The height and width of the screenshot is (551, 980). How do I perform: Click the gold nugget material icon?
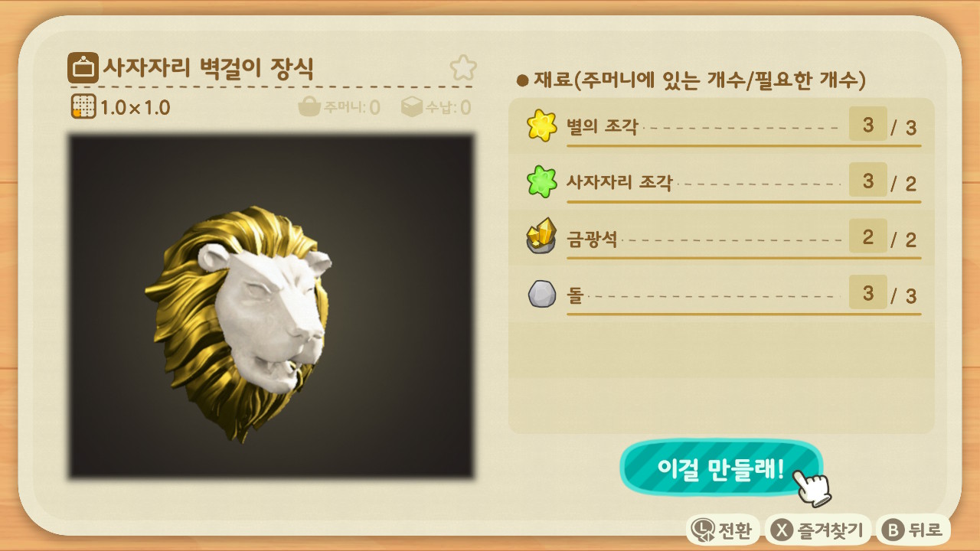tap(542, 238)
